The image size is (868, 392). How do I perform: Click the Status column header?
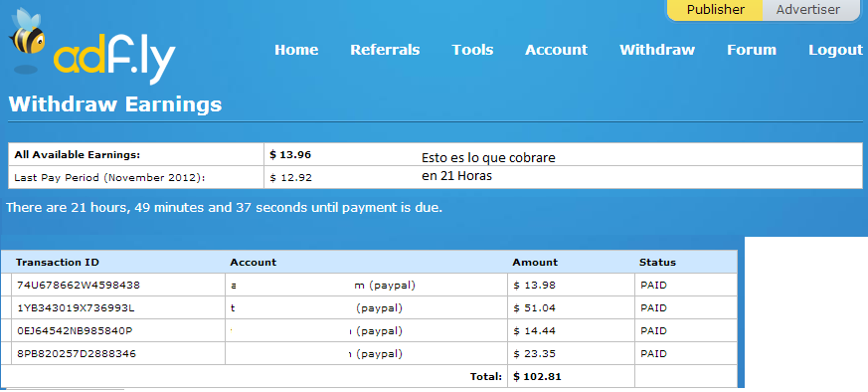click(657, 263)
